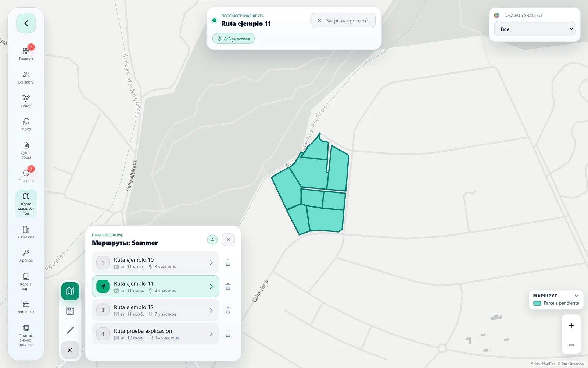Viewport: 588px width, 368px height.
Task: Open Карта маршрутов menu item
Action: pyautogui.click(x=26, y=204)
